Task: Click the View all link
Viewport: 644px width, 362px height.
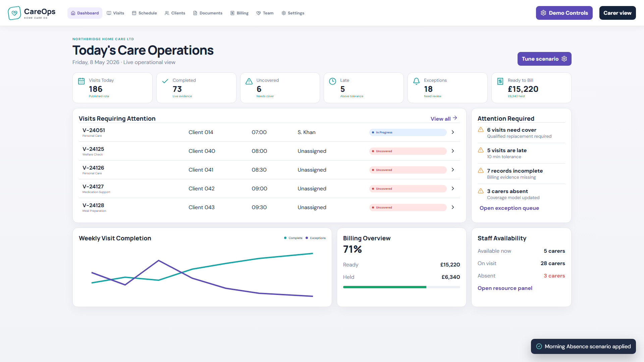Action: [444, 118]
